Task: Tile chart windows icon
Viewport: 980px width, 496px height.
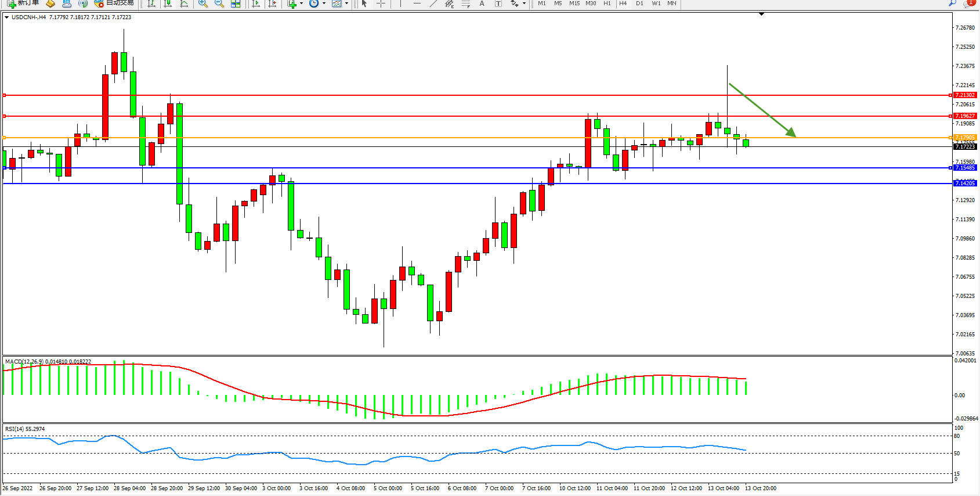Action: tap(236, 3)
